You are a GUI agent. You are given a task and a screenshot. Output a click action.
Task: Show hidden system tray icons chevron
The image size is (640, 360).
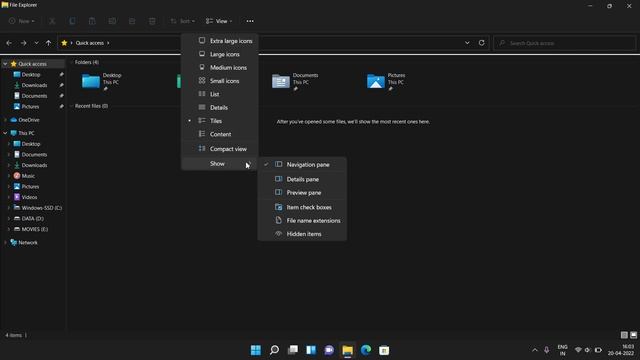(535, 350)
